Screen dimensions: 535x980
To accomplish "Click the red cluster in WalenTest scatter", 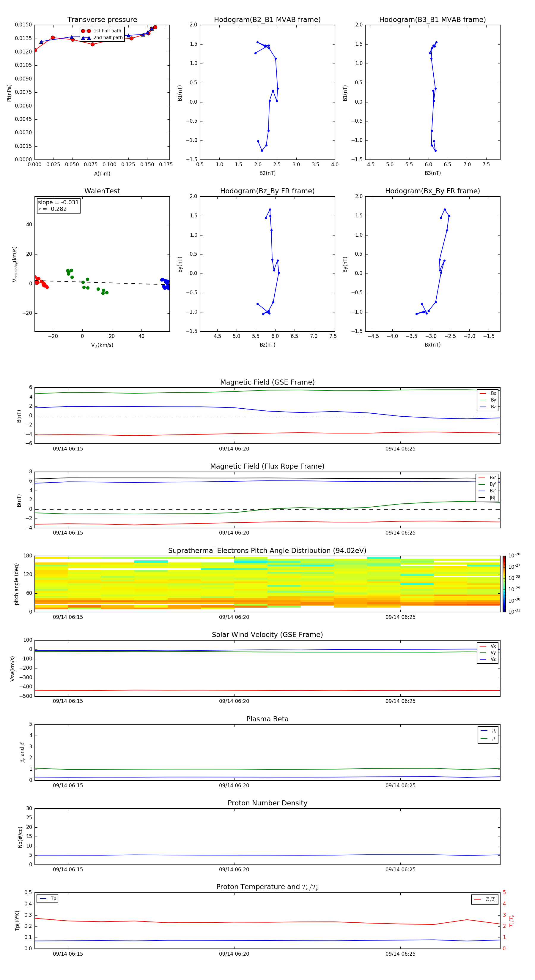I will coord(40,282).
